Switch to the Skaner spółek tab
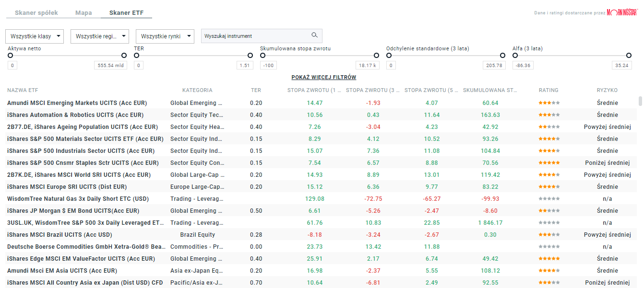 point(36,12)
